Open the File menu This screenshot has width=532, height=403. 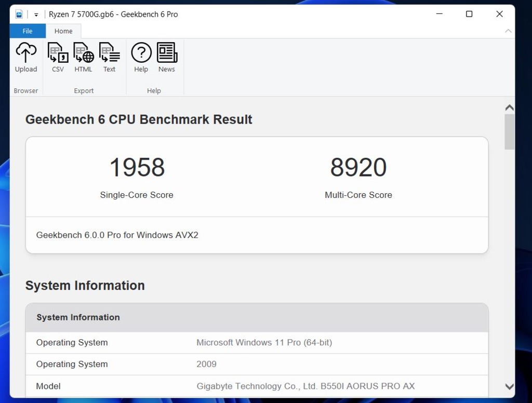tap(27, 31)
